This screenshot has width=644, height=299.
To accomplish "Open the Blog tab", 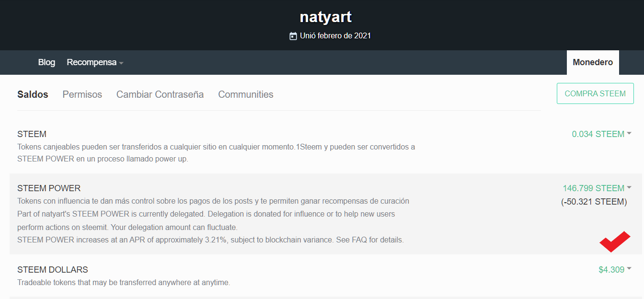I will pyautogui.click(x=46, y=62).
